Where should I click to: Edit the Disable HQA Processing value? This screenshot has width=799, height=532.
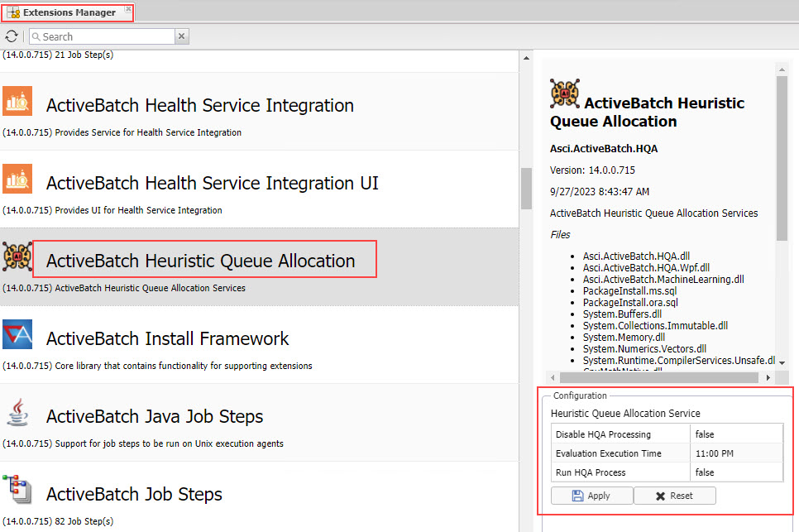(x=736, y=434)
